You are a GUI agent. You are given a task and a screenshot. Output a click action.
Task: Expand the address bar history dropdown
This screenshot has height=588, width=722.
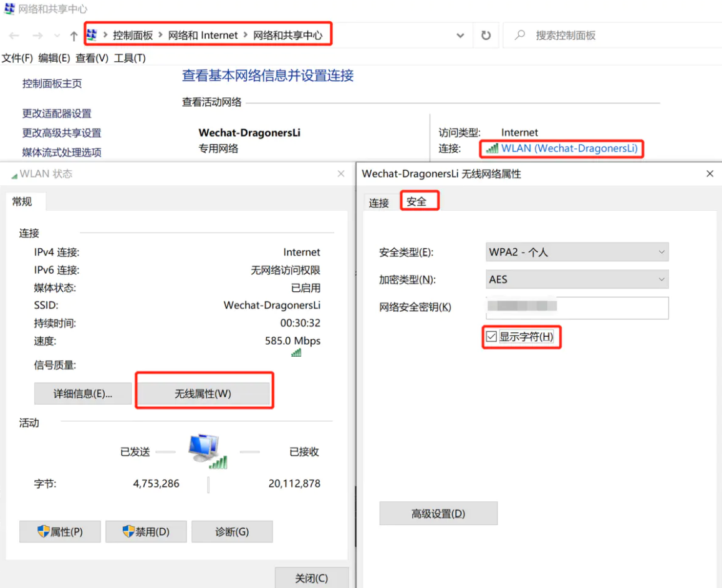460,36
